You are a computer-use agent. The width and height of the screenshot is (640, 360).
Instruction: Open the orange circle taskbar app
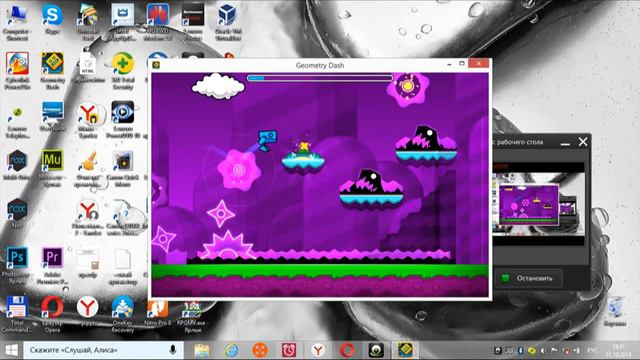pyautogui.click(x=260, y=350)
